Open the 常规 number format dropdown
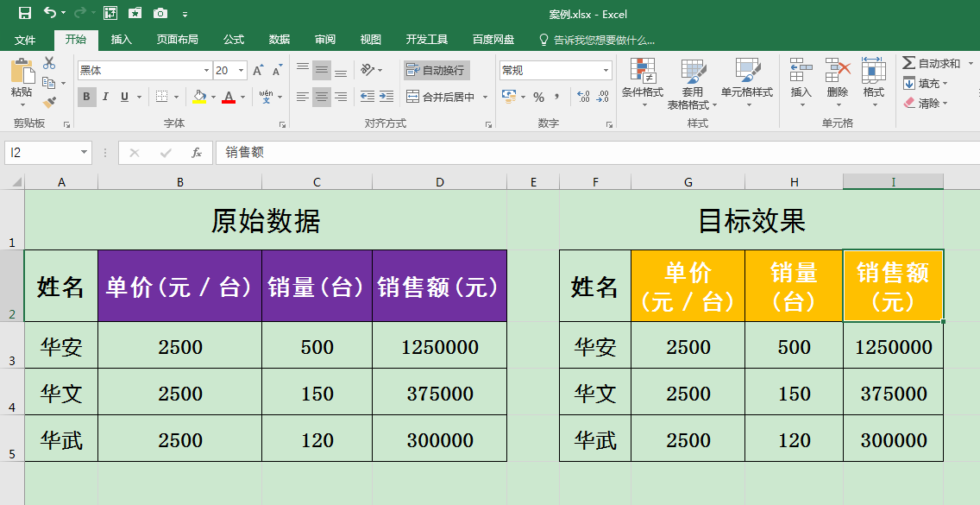Screen dimensions: 980x505 606,71
